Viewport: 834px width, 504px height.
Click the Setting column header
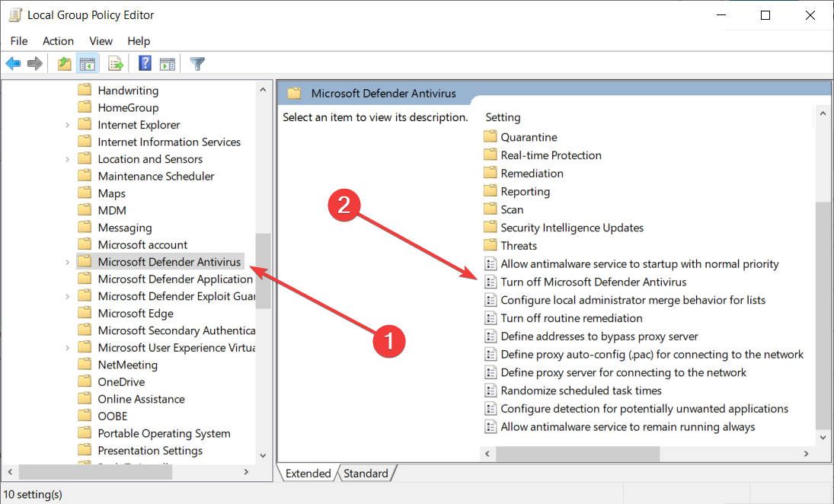(x=503, y=117)
